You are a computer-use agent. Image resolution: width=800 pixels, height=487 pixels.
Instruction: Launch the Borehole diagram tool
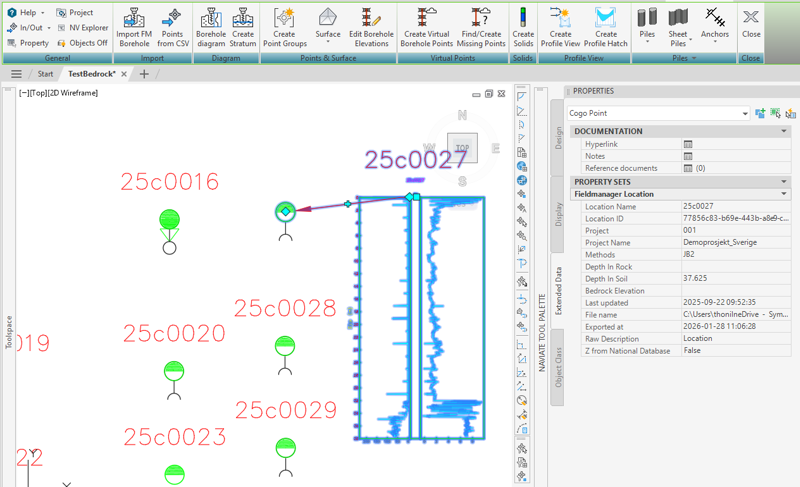[211, 18]
